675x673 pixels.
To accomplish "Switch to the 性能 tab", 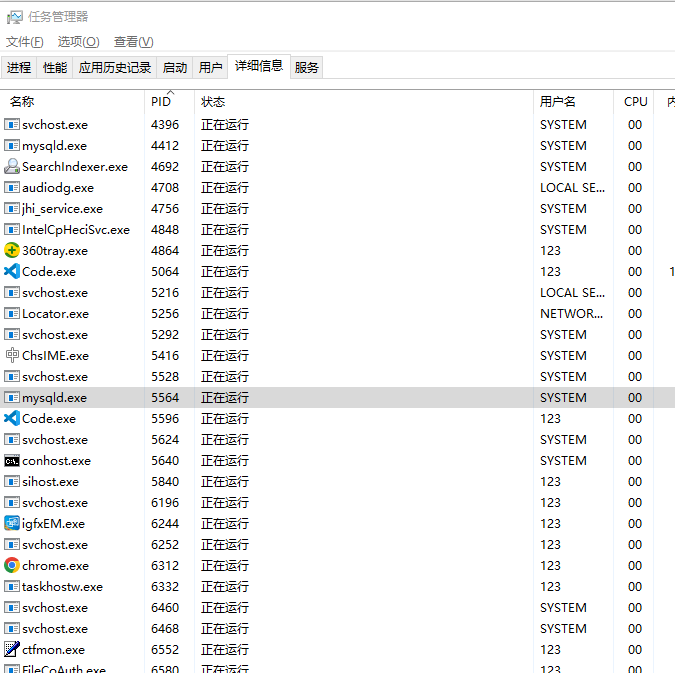I will coord(55,68).
